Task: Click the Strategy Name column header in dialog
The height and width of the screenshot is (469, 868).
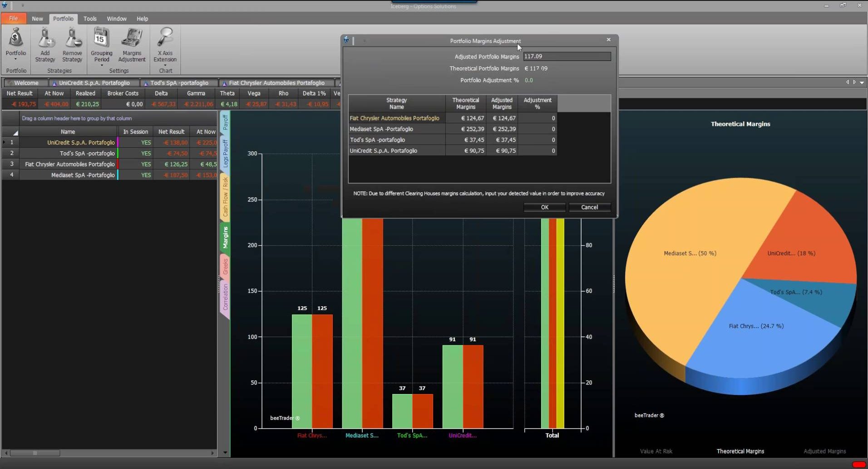Action: point(396,104)
